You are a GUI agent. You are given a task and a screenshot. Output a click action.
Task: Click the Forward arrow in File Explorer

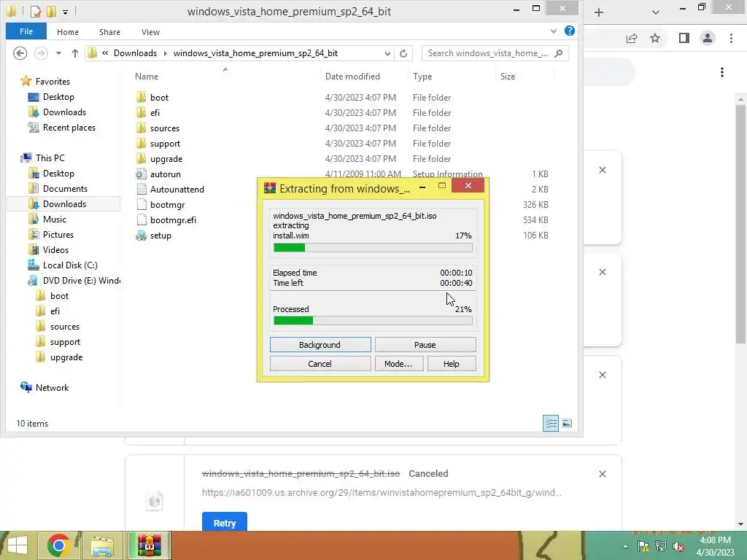pyautogui.click(x=41, y=52)
